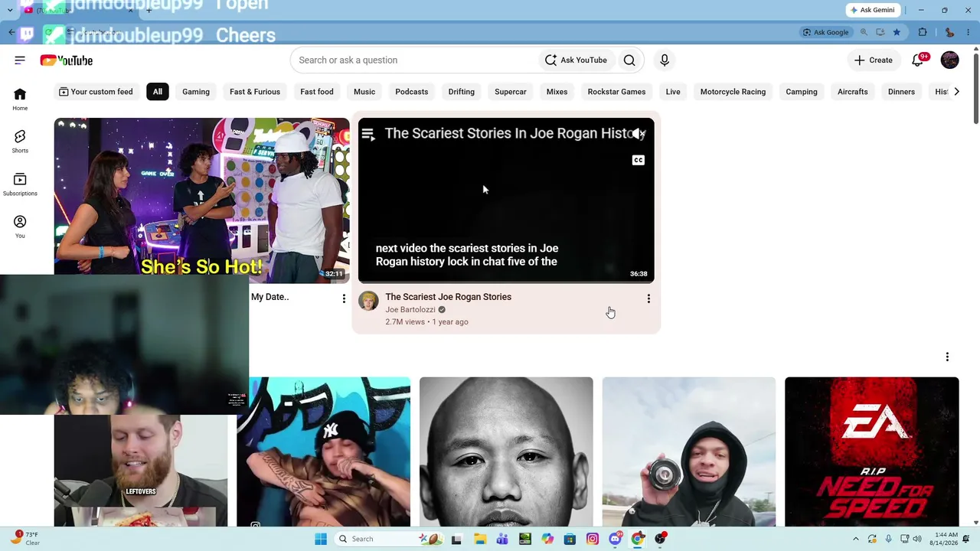Image resolution: width=980 pixels, height=551 pixels.
Task: Open the queue icon on the video preview
Action: (368, 135)
